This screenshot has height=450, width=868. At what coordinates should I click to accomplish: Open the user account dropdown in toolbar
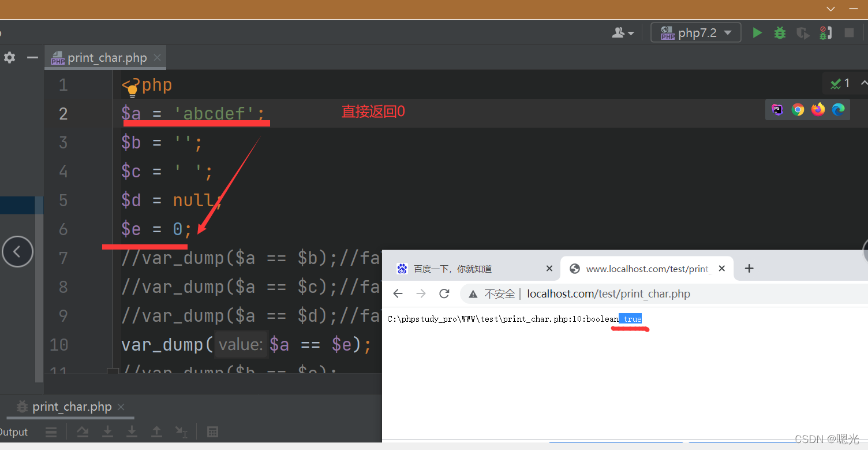[x=623, y=33]
